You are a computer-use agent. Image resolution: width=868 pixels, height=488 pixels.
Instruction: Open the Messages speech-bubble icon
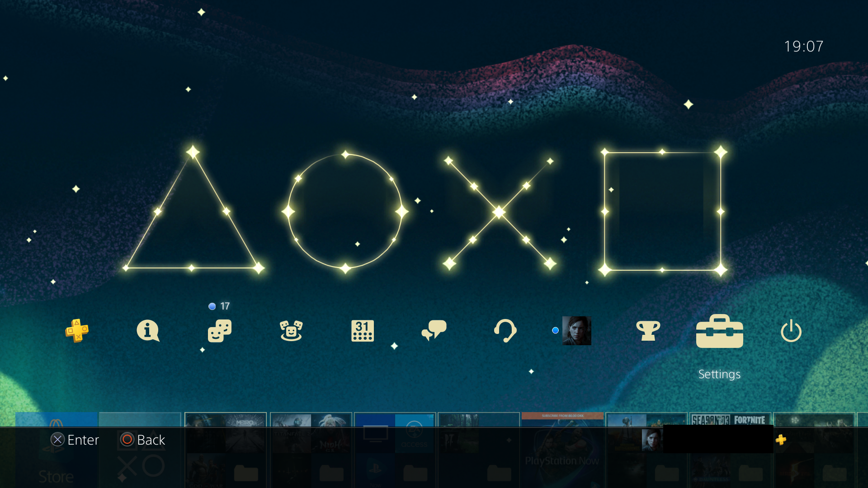coord(434,331)
